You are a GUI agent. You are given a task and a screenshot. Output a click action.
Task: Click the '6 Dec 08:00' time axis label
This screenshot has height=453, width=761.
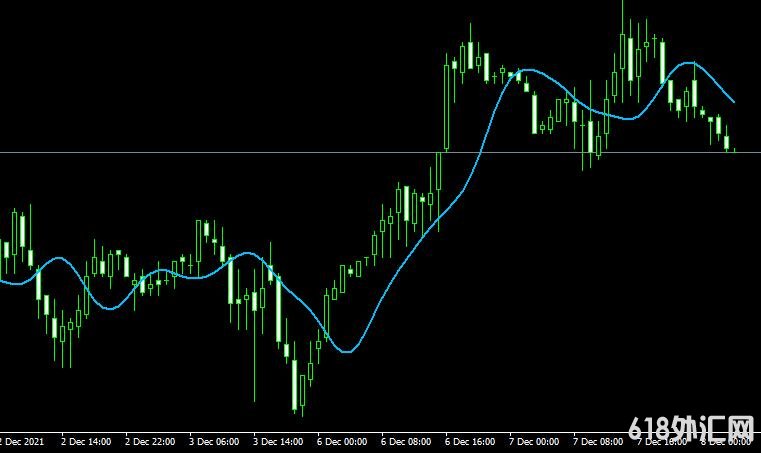[x=406, y=442]
